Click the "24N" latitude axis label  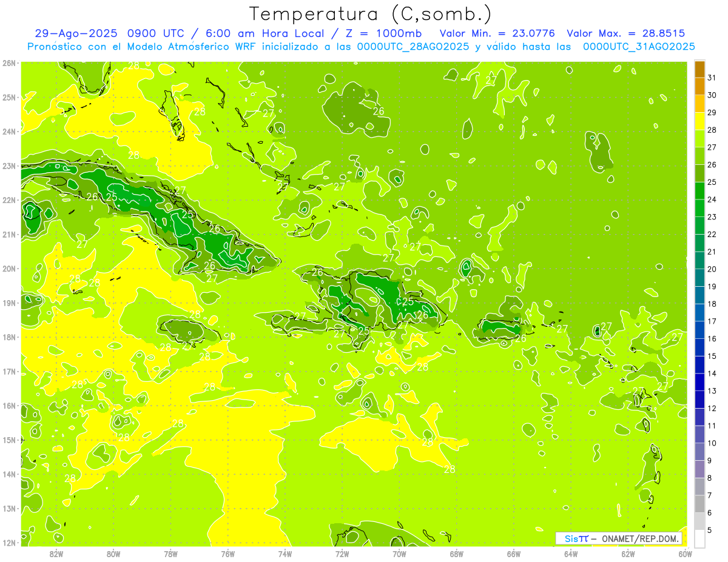[x=9, y=132]
